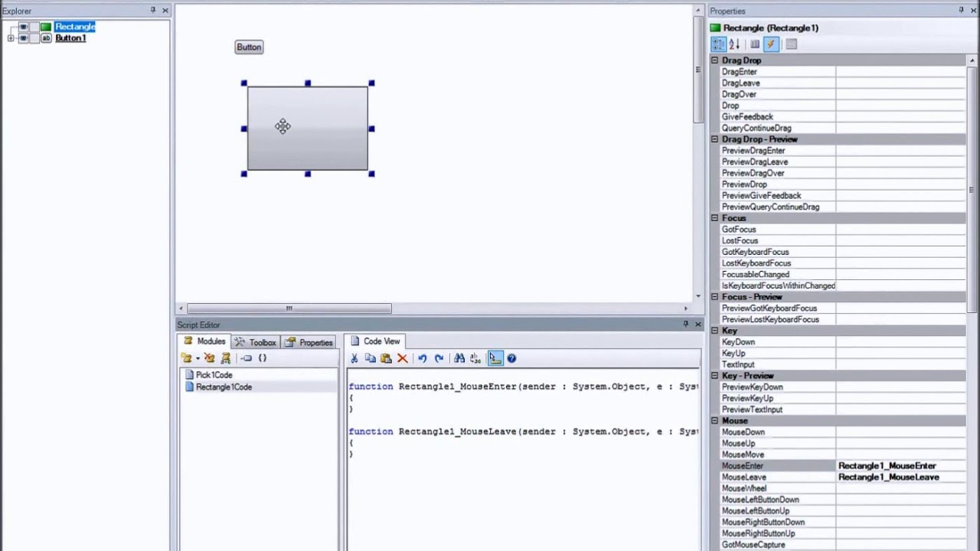Collapse the Drag Drop category
Viewport: 980px width, 551px height.
pos(714,60)
